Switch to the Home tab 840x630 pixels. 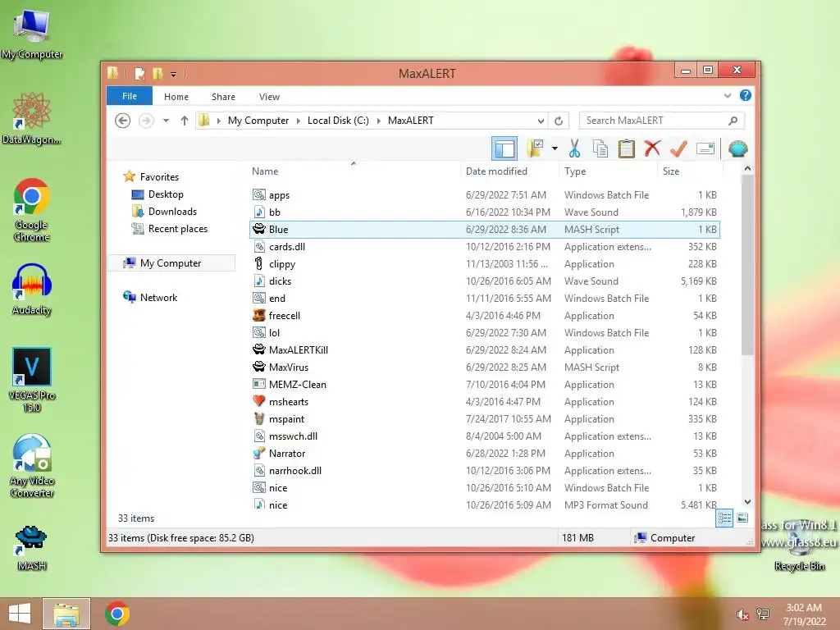[x=176, y=97]
